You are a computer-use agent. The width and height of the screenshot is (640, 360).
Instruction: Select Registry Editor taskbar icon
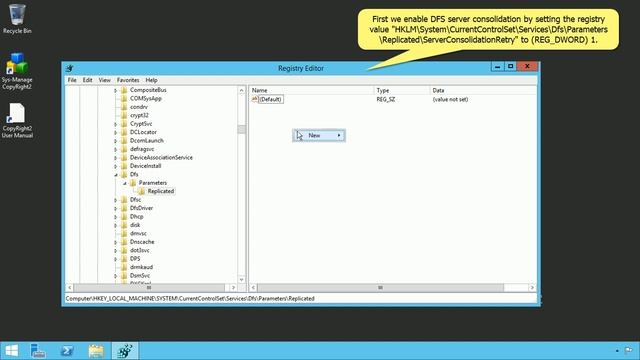(125, 351)
